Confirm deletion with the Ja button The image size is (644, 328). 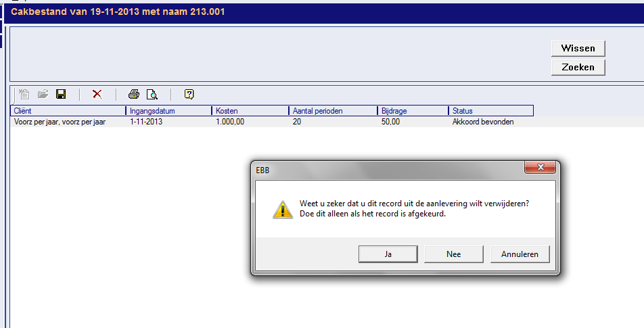(x=388, y=254)
